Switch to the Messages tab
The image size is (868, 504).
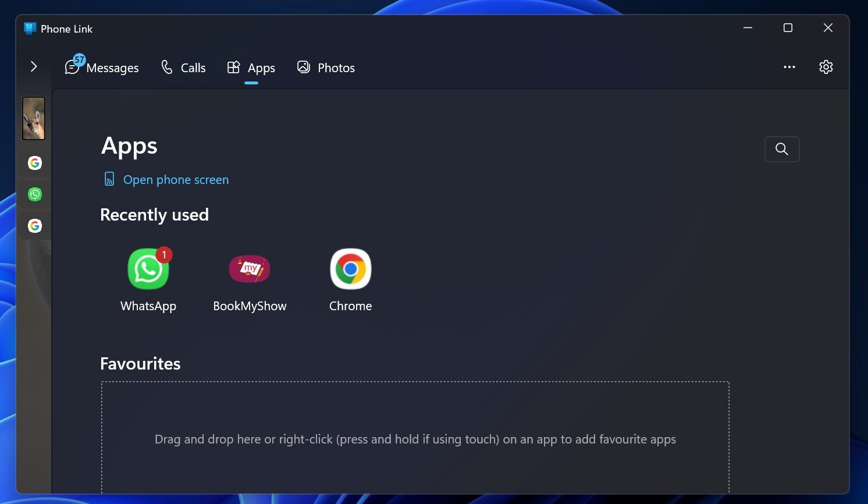point(102,68)
